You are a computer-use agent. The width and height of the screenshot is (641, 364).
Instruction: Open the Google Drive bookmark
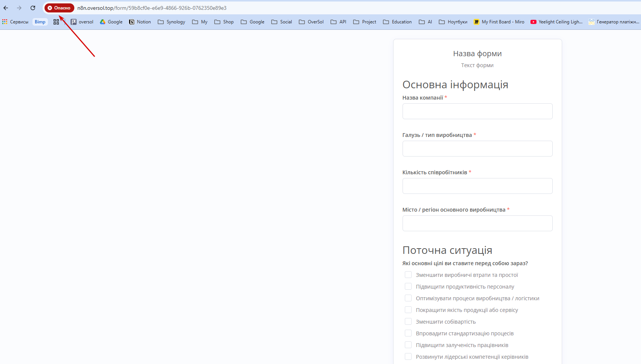click(x=111, y=22)
